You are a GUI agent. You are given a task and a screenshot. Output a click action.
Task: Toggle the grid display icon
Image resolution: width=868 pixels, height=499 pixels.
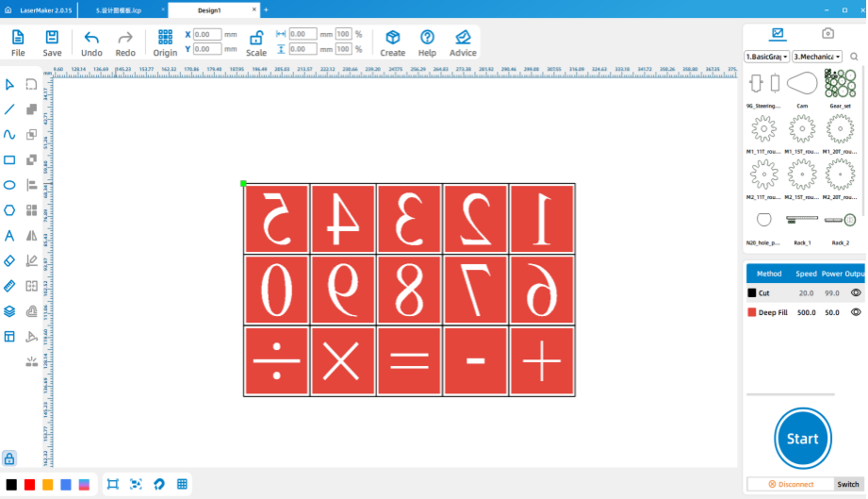(x=182, y=484)
